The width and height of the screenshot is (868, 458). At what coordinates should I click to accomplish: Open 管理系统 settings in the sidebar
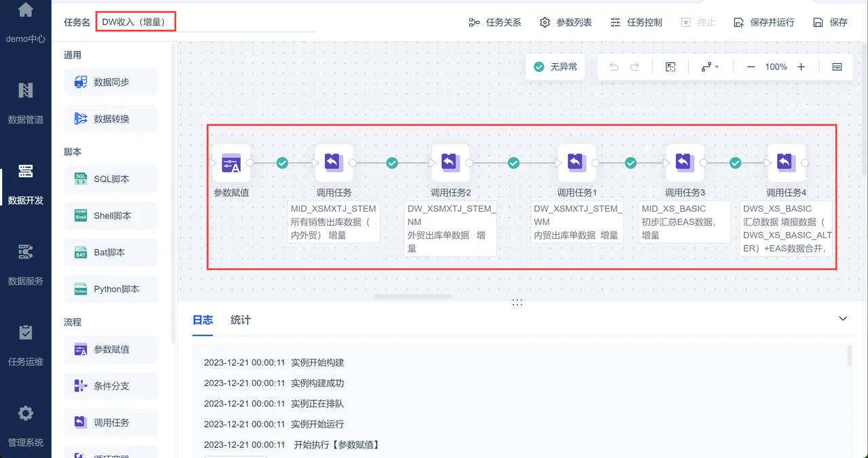pyautogui.click(x=26, y=425)
